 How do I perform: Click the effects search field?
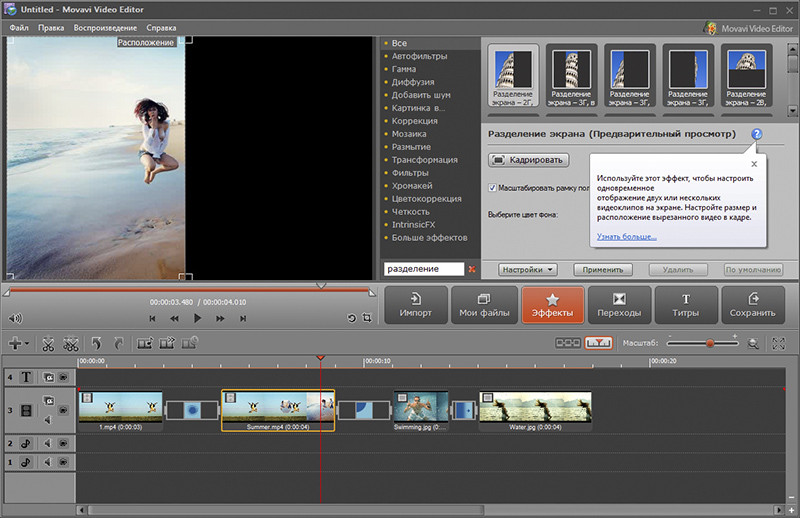pyautogui.click(x=423, y=269)
